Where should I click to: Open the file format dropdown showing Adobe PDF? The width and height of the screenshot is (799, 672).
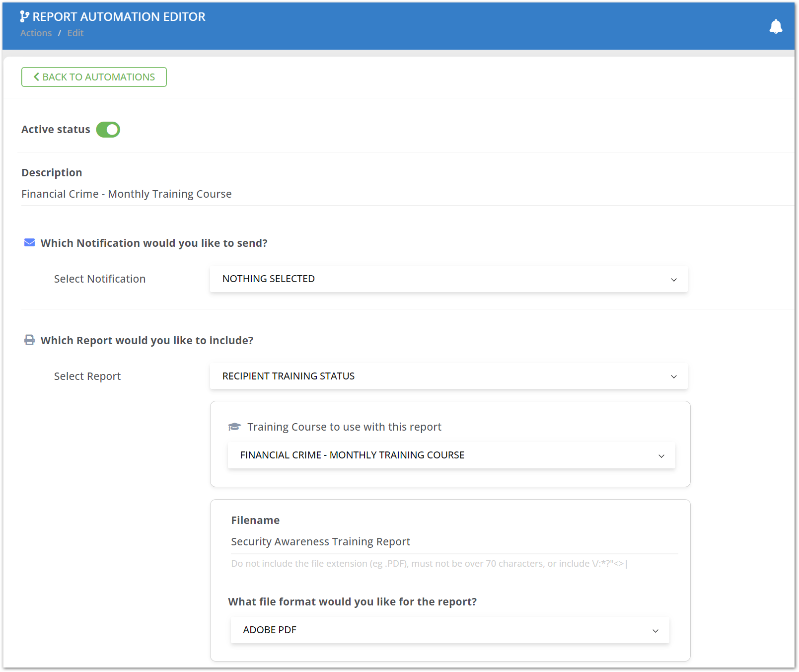450,630
